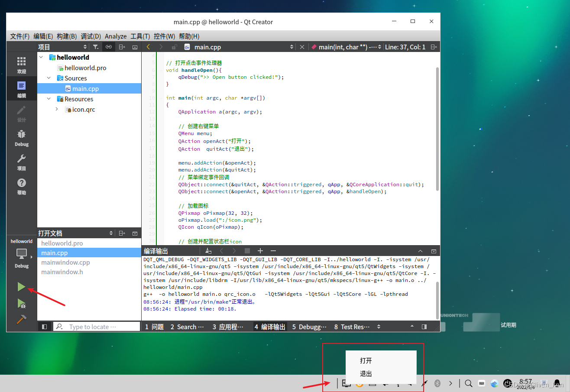Collapse the helloworld project node
Viewport: 570px width, 392px height.
42,57
